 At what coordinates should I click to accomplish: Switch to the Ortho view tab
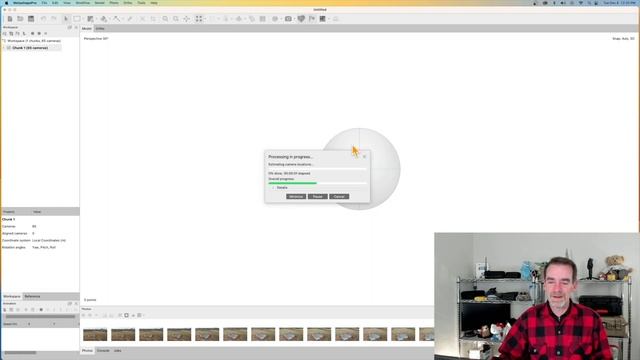pyautogui.click(x=100, y=29)
